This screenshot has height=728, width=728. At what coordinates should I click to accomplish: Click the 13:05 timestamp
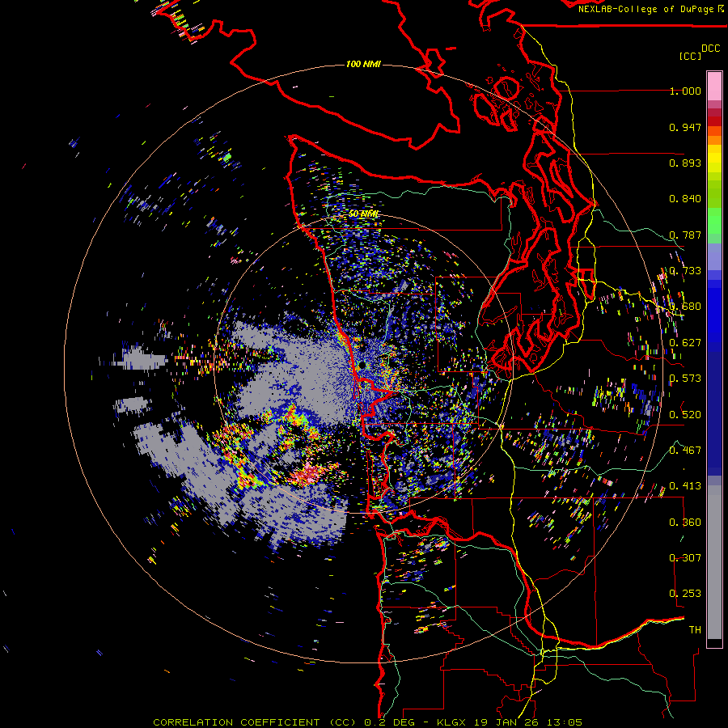(564, 722)
